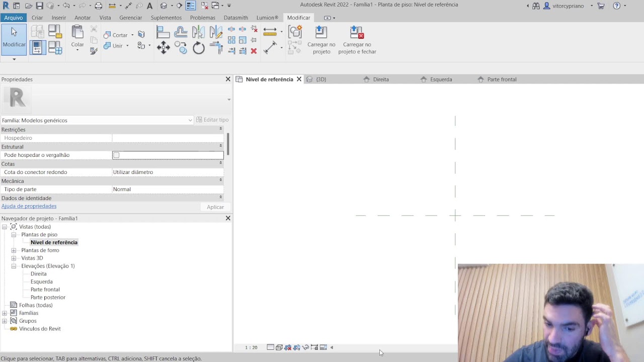Viewport: 644px width, 362px height.
Task: Open file from the quick access toolbar
Action: click(29, 6)
